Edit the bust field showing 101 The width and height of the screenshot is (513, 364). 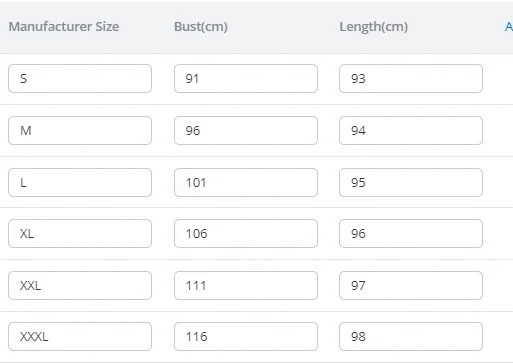[x=246, y=183]
